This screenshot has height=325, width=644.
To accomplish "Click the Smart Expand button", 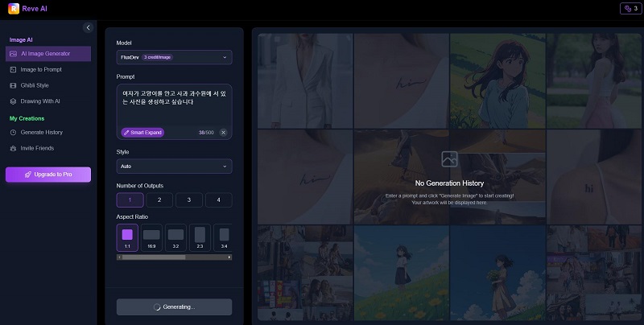I will point(142,132).
